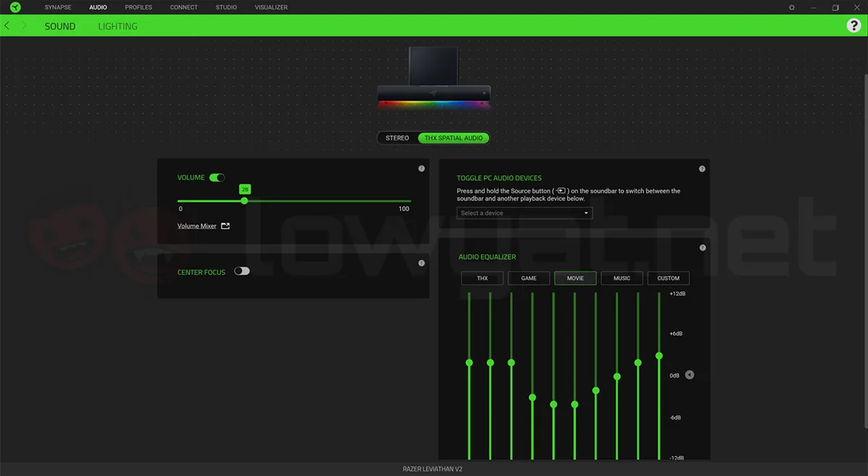The image size is (868, 476).
Task: Switch to the Lighting subtab
Action: (118, 26)
